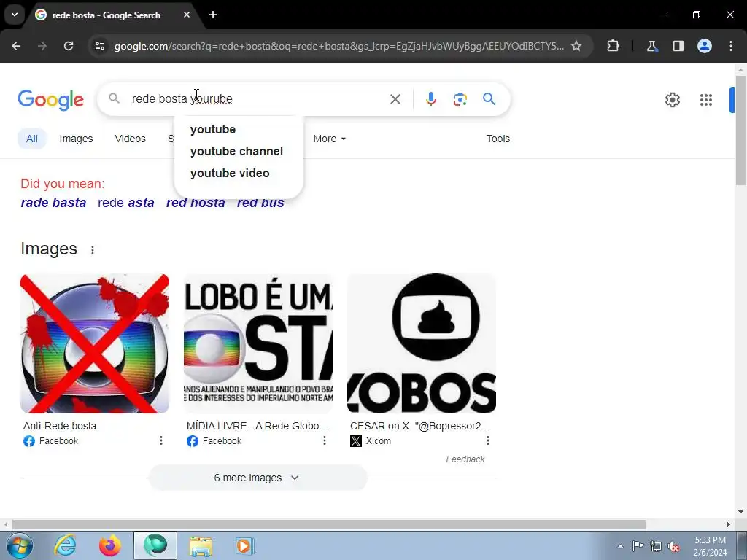
Task: Open Google quick settings gear
Action: click(x=672, y=100)
